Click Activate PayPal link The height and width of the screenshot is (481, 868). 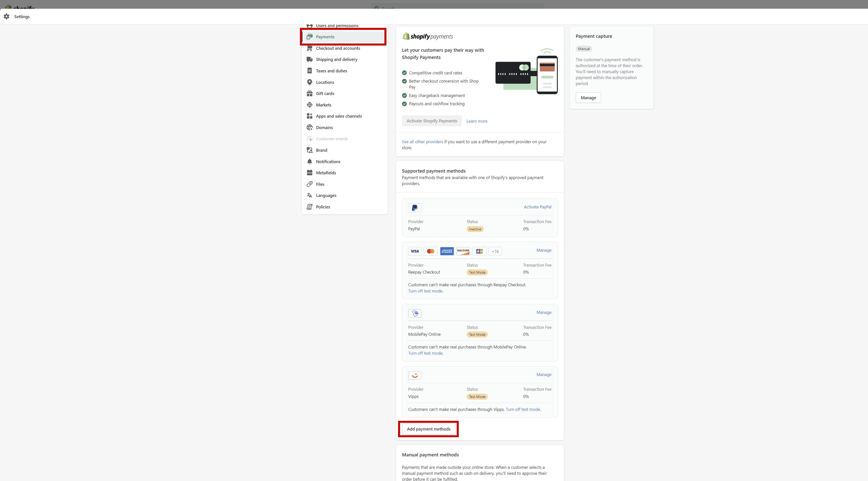tap(537, 207)
